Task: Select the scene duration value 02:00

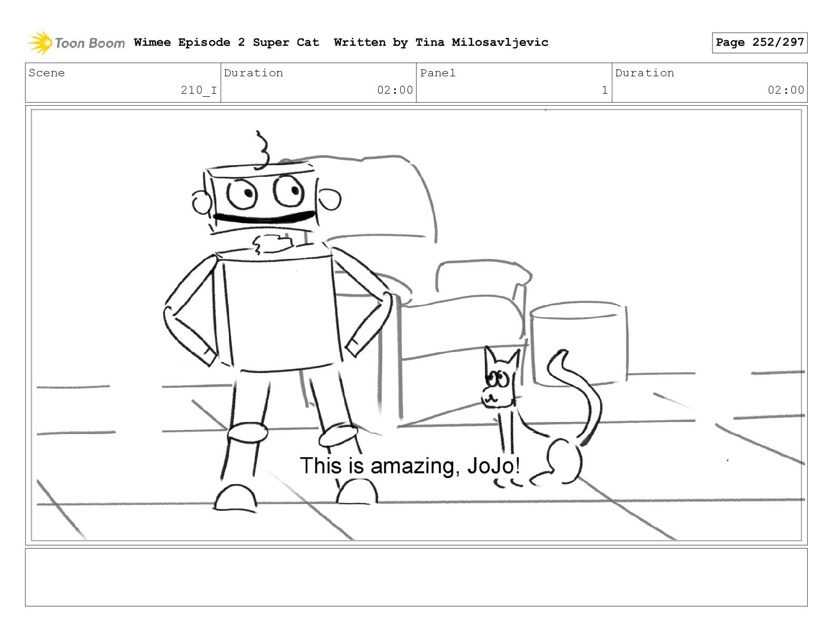Action: coord(395,90)
